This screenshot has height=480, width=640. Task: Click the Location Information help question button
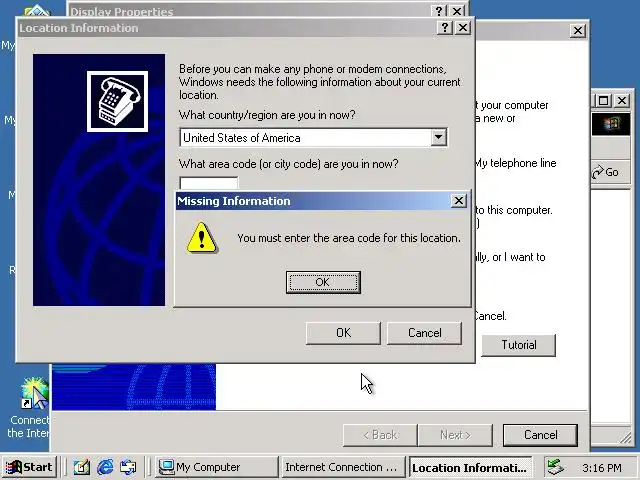click(444, 28)
